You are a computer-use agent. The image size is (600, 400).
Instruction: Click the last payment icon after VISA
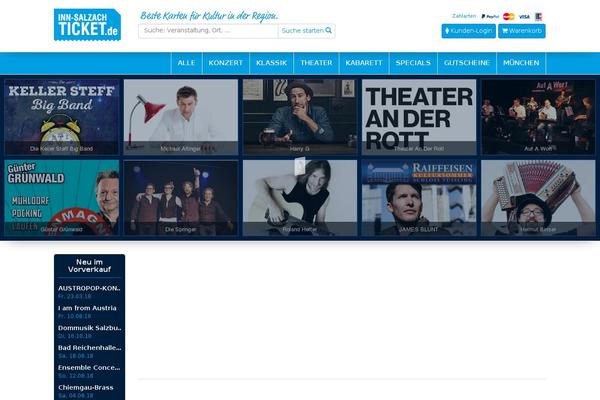pos(538,16)
